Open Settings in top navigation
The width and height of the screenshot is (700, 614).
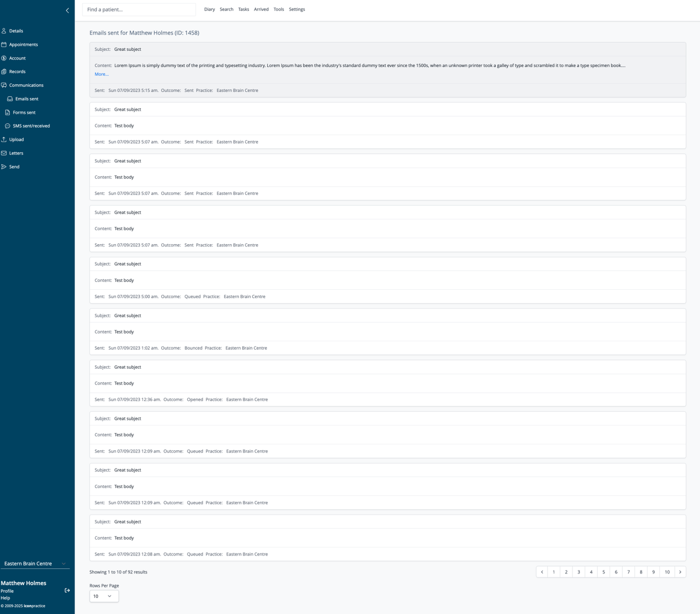[x=297, y=10]
